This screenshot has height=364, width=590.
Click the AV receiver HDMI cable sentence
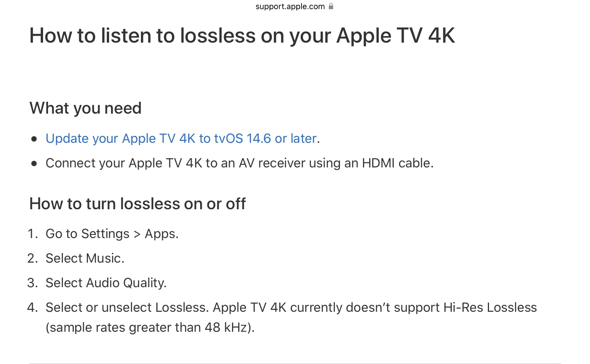[239, 163]
